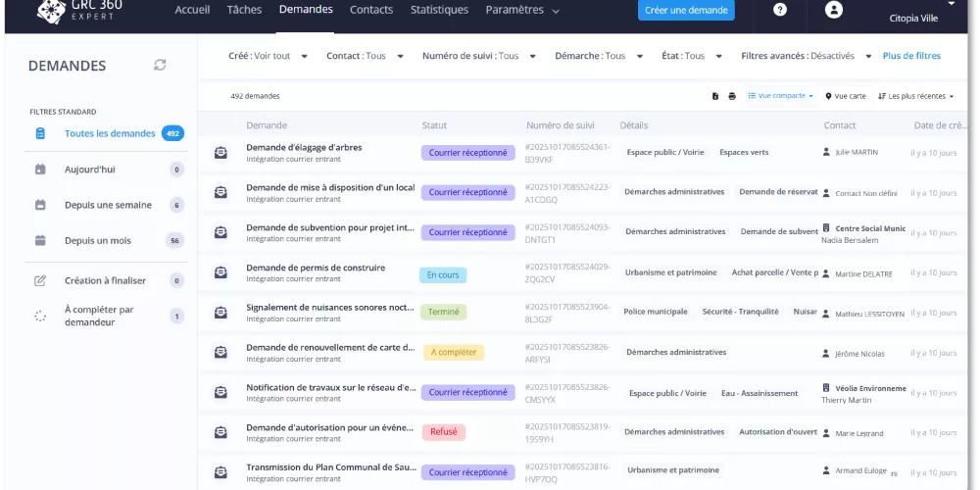This screenshot has width=980, height=490.
Task: Open the Statistiques menu item
Action: (439, 10)
